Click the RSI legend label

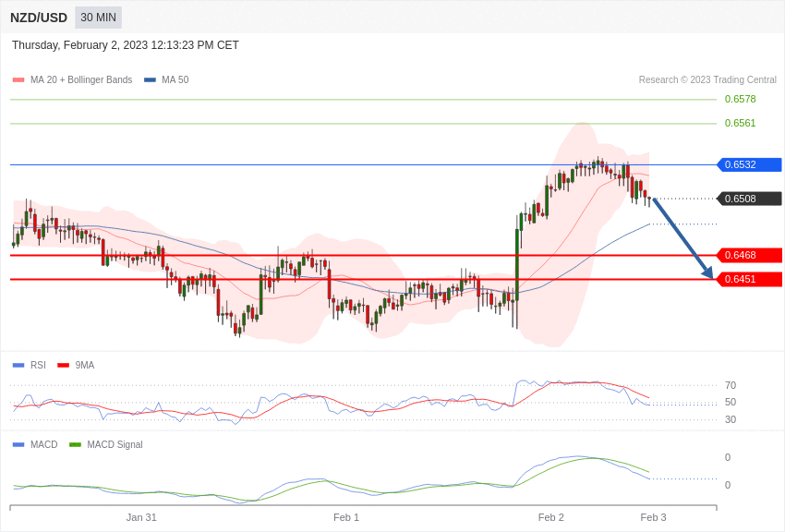coord(38,366)
